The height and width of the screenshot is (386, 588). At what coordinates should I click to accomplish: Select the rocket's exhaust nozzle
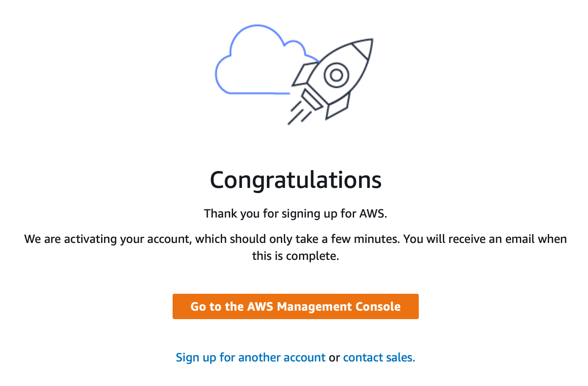click(312, 99)
